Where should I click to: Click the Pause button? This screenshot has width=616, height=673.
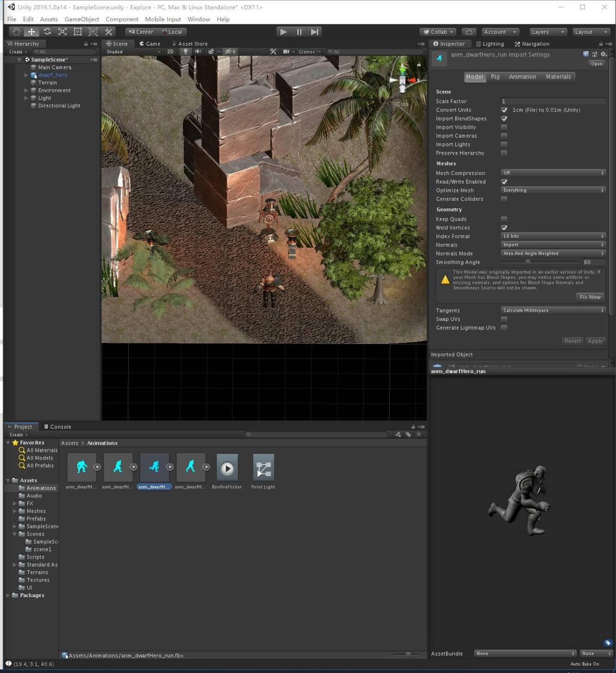[299, 32]
